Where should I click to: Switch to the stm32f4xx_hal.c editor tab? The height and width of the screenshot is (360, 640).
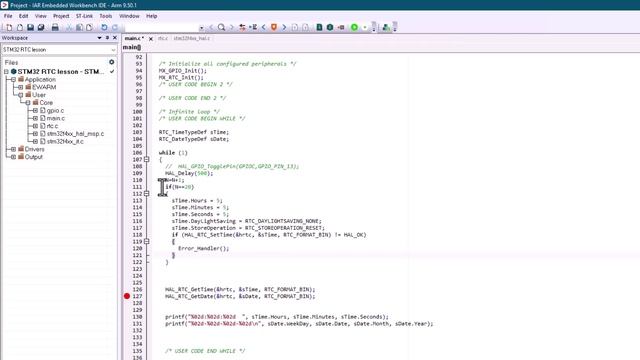tap(191, 38)
